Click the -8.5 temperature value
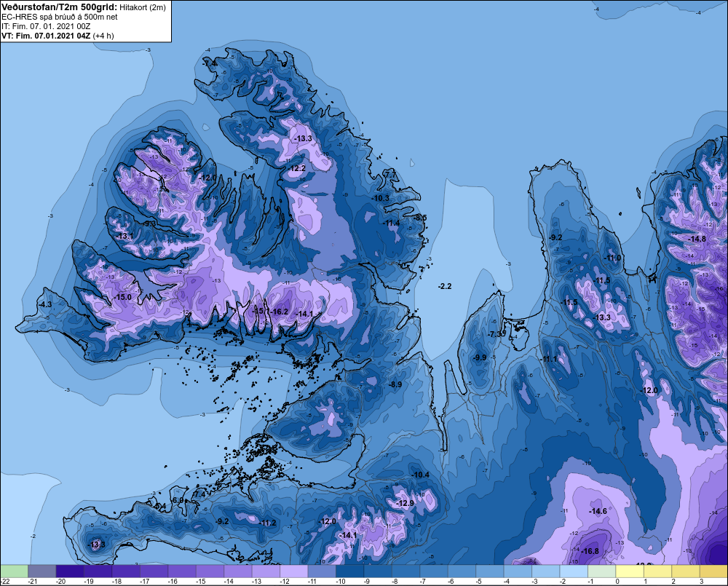 pyautogui.click(x=420, y=218)
